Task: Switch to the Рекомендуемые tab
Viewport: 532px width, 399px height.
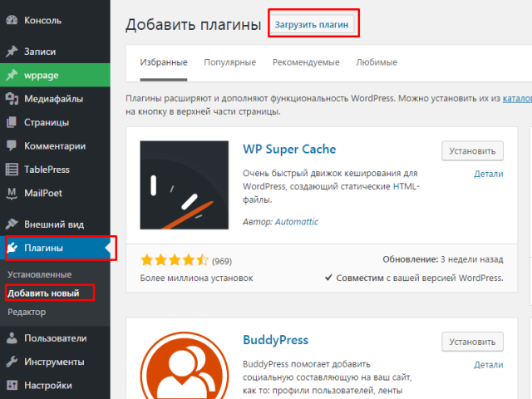Action: tap(306, 62)
